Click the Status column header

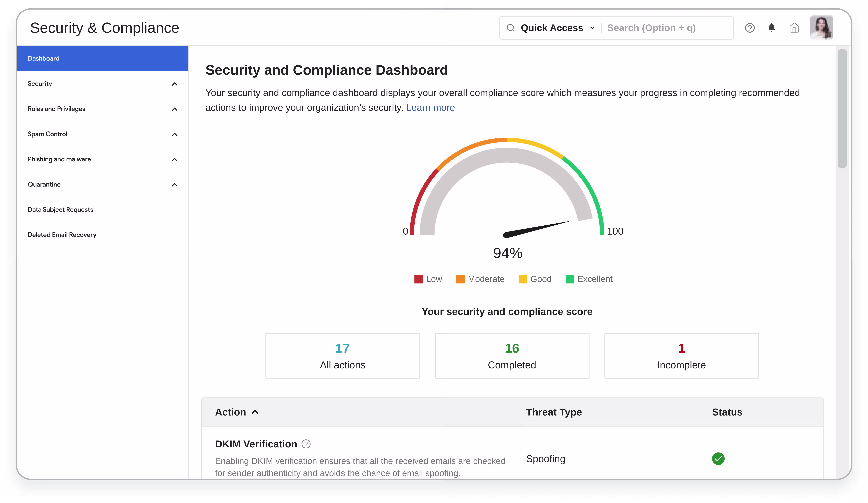click(727, 412)
